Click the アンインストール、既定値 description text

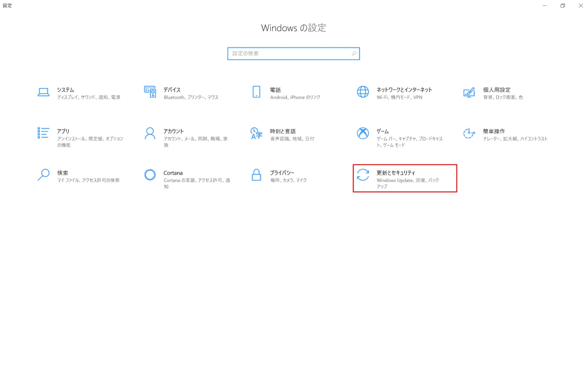click(x=90, y=142)
